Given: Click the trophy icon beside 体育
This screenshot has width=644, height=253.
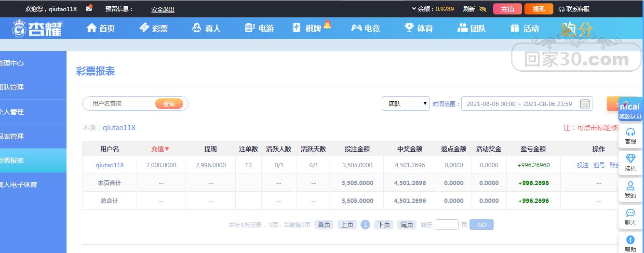Looking at the screenshot, I should tap(409, 28).
